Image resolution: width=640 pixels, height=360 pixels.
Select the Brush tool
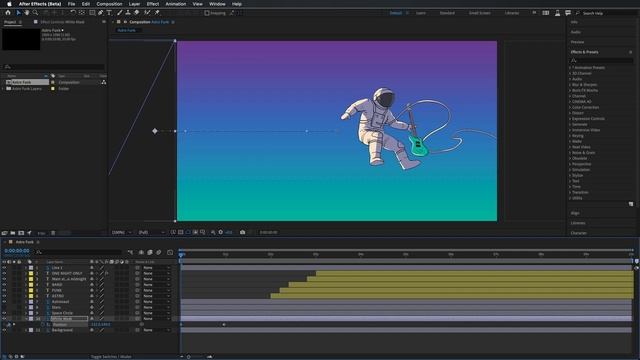(120, 13)
